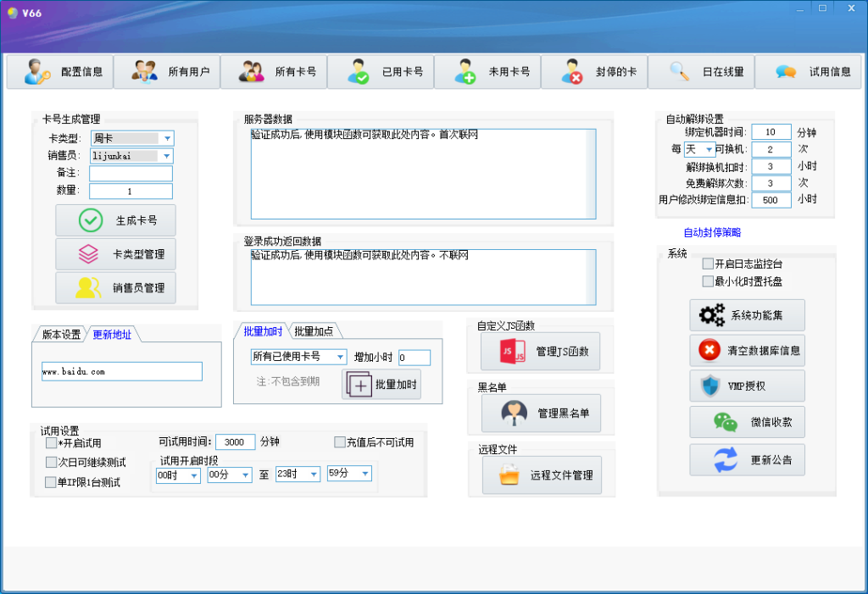
Task: Open 系统功能集 gear icon button
Action: coord(747,315)
